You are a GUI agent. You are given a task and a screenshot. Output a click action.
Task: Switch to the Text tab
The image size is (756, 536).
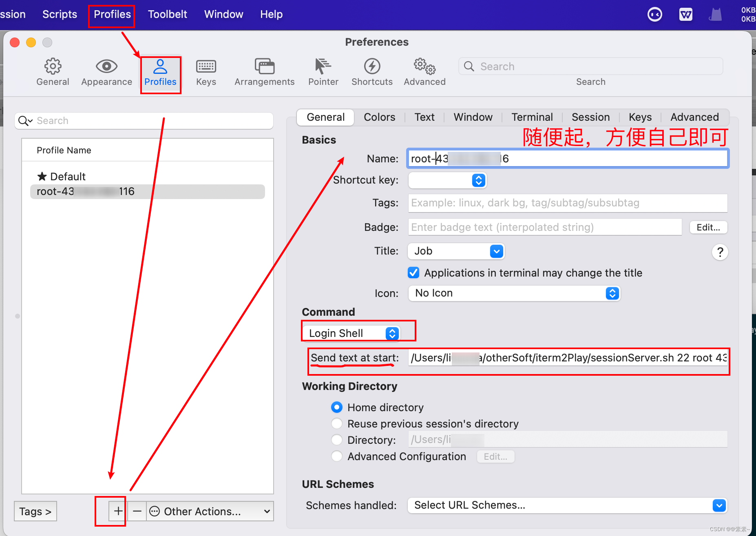tap(424, 117)
